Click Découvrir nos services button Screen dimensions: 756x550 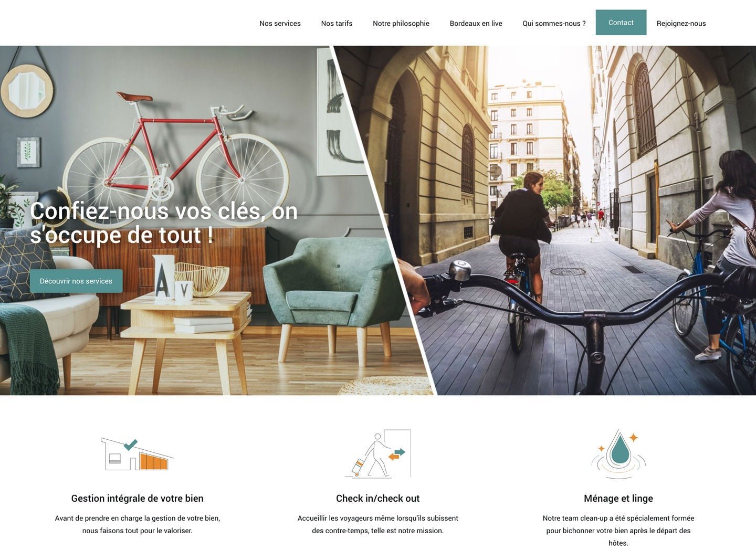pos(76,281)
